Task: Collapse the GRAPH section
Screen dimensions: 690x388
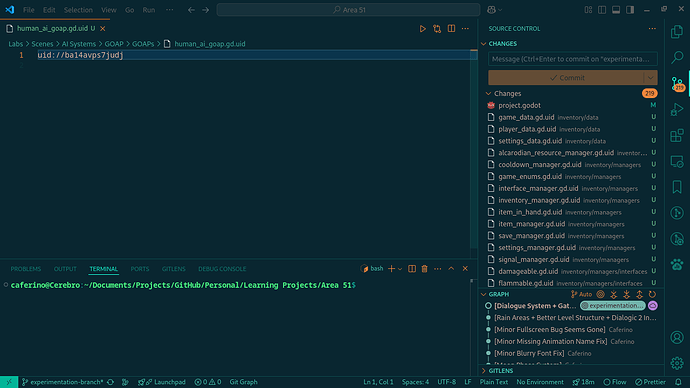Action: [x=484, y=294]
